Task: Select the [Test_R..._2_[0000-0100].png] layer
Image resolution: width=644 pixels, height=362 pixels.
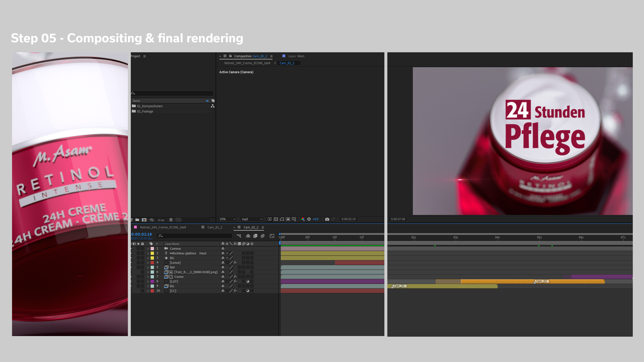Action: 196,272
